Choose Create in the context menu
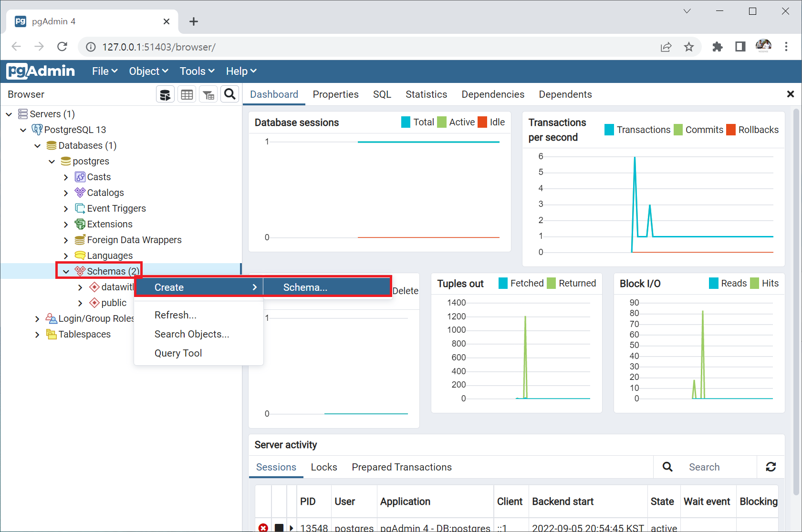This screenshot has height=532, width=802. pyautogui.click(x=199, y=287)
